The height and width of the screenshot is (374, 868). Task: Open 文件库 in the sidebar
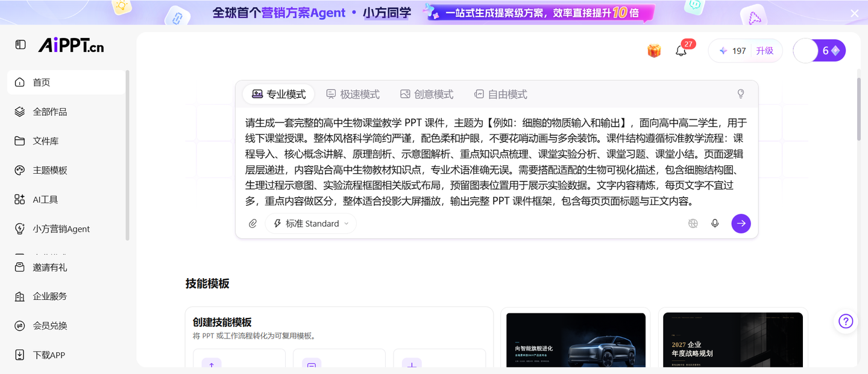click(x=66, y=141)
